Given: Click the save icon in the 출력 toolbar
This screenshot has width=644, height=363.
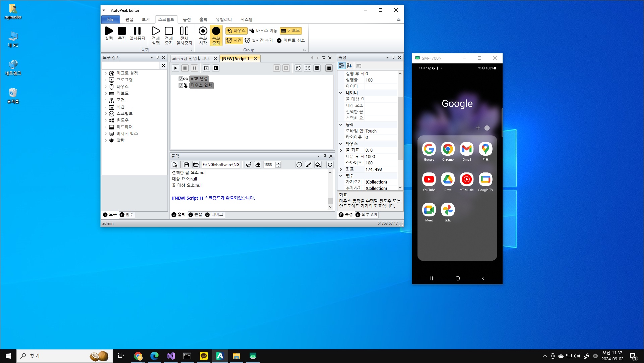Looking at the screenshot, I should pyautogui.click(x=187, y=165).
